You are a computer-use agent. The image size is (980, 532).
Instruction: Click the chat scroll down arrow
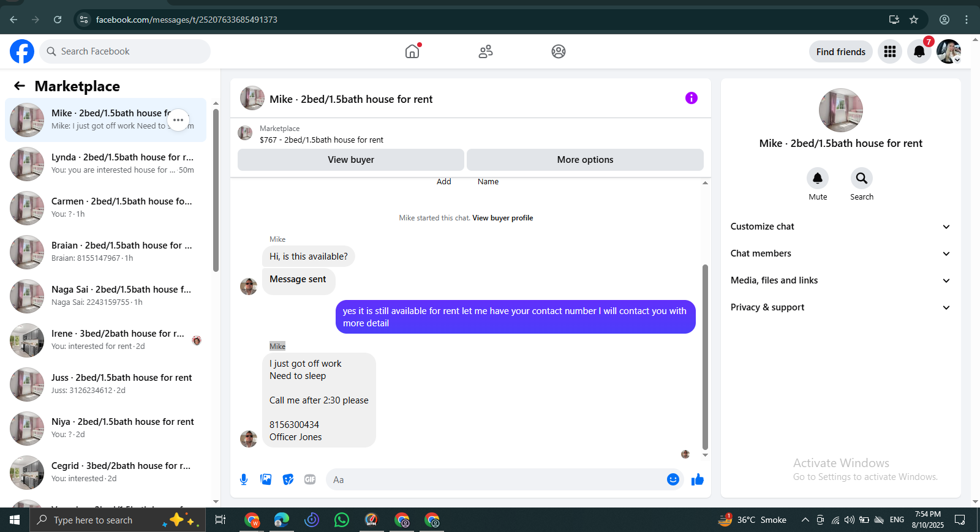[705, 455]
